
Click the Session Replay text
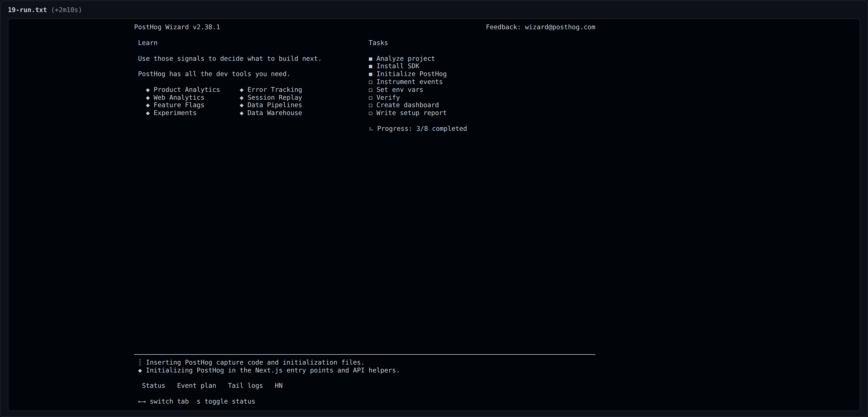click(275, 98)
